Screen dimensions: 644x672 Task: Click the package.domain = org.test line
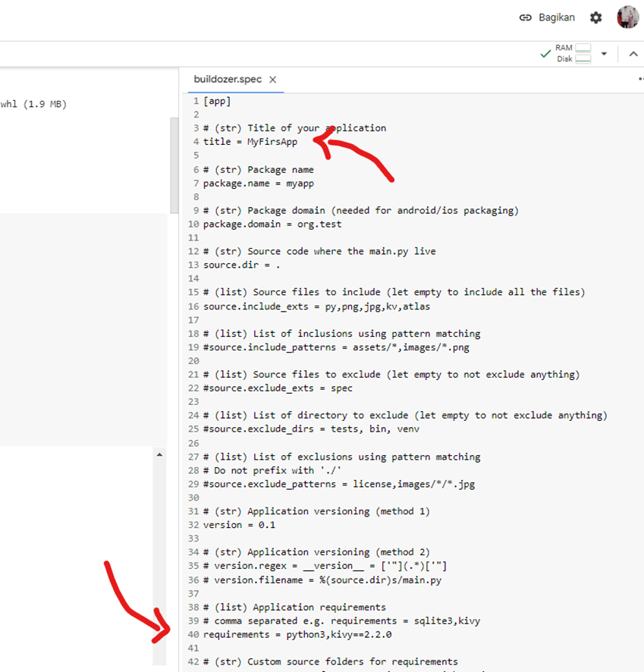click(x=272, y=225)
